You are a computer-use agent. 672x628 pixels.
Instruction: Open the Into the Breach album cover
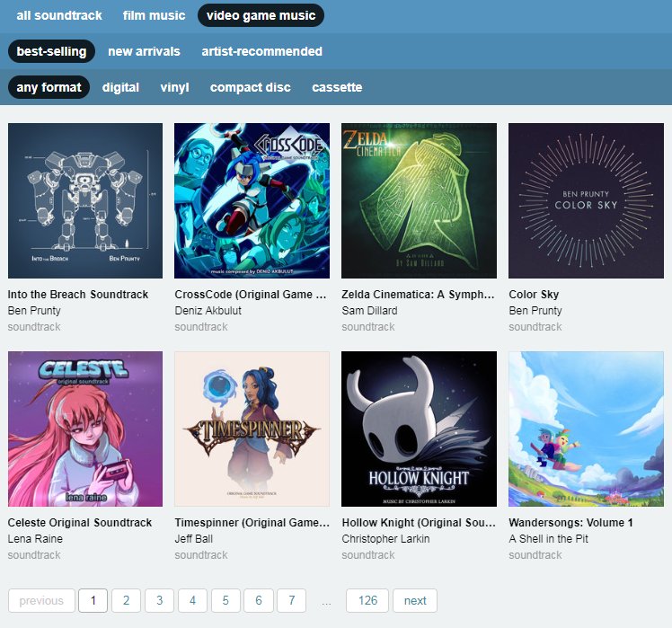pos(85,200)
